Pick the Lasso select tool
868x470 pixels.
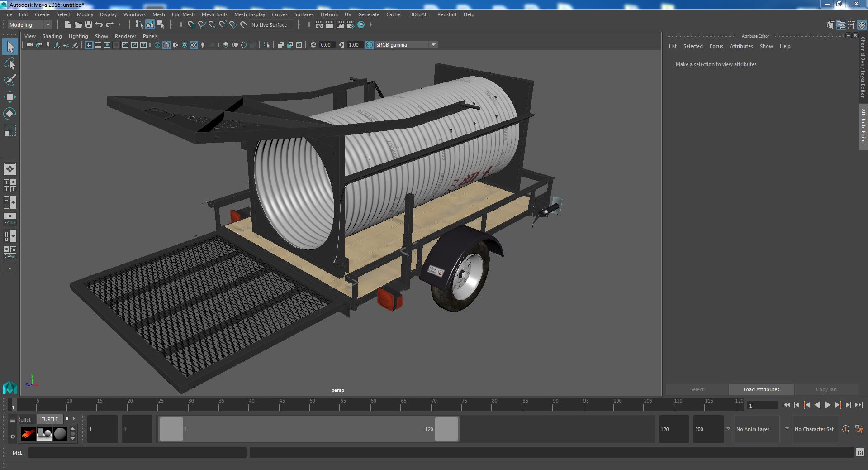(9, 64)
